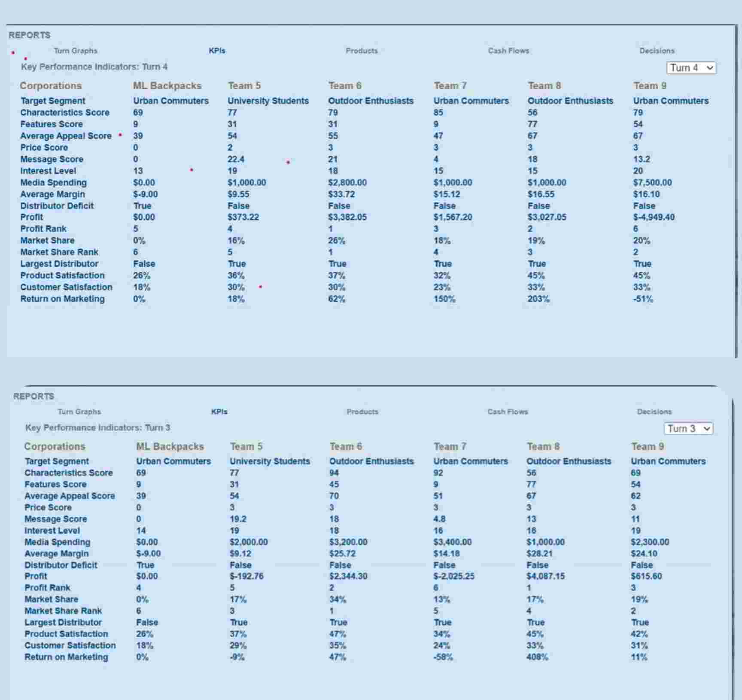This screenshot has height=700, width=742.
Task: Select Team 5 loss $-192.76 in Turn 3
Action: (x=246, y=576)
